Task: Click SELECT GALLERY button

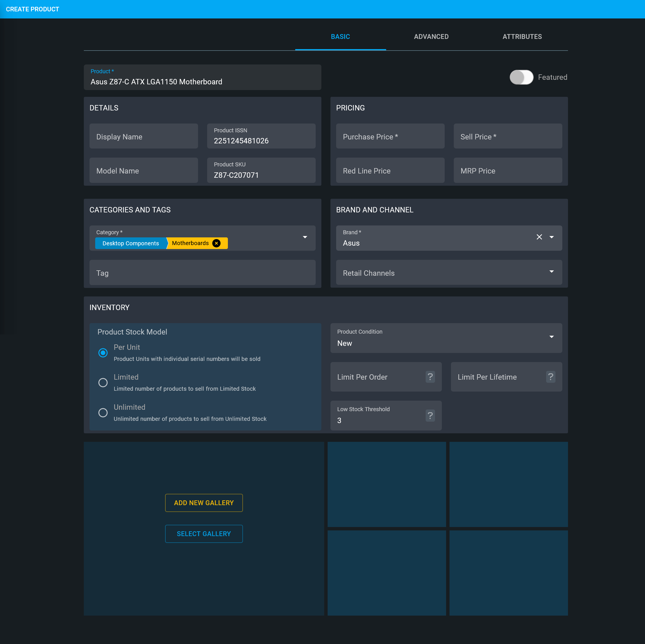Action: (204, 534)
